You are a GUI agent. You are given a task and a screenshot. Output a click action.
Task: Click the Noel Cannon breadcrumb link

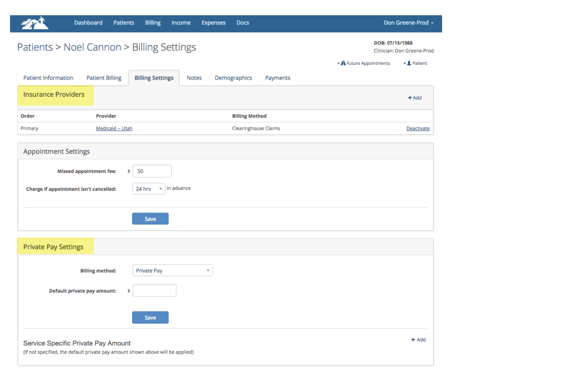point(92,47)
